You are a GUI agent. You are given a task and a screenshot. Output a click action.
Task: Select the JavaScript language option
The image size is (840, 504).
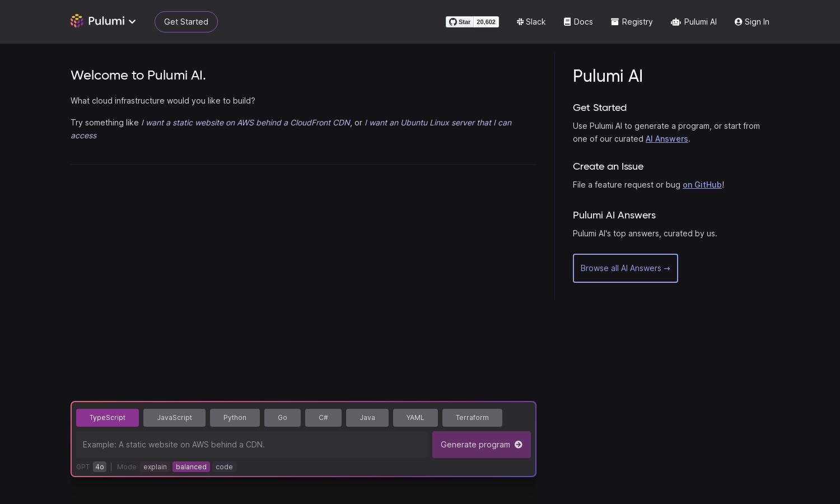click(174, 418)
